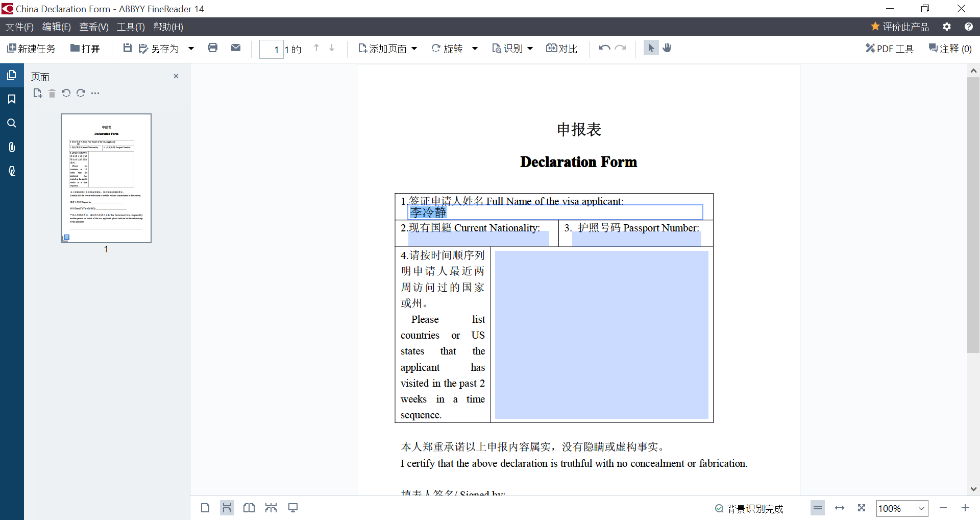
Task: Rotate page left in Pages panel
Action: pos(66,93)
